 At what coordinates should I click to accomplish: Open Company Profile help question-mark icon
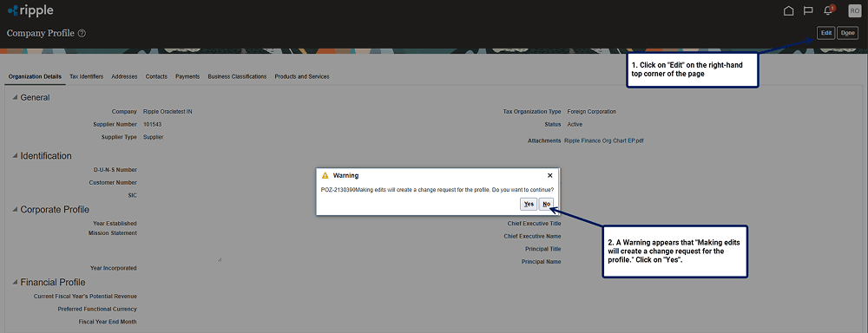click(82, 33)
